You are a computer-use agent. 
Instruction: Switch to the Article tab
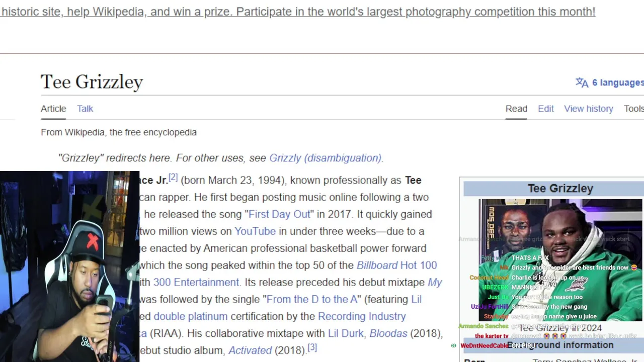tap(53, 109)
